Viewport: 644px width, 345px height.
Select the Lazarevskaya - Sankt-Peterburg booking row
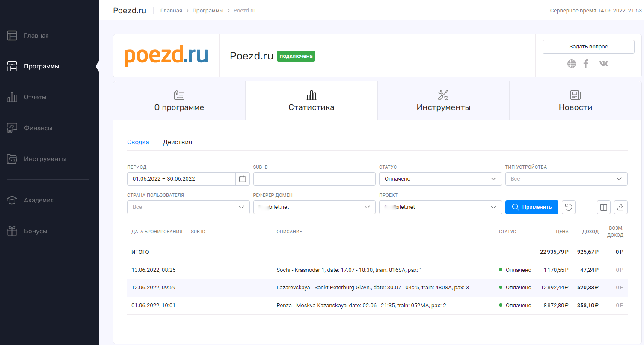377,288
